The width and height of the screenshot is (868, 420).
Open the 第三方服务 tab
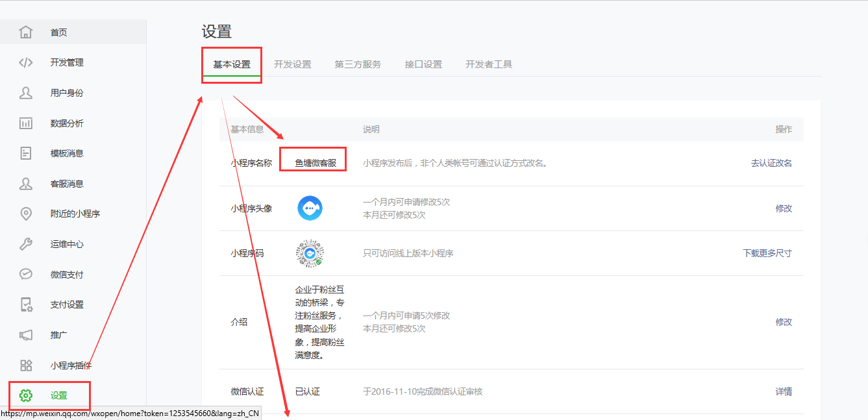coord(358,64)
